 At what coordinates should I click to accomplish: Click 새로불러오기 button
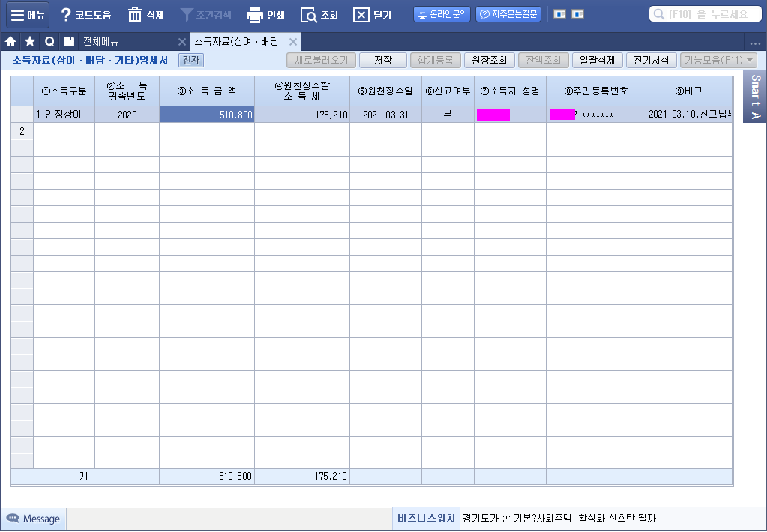[x=321, y=60]
